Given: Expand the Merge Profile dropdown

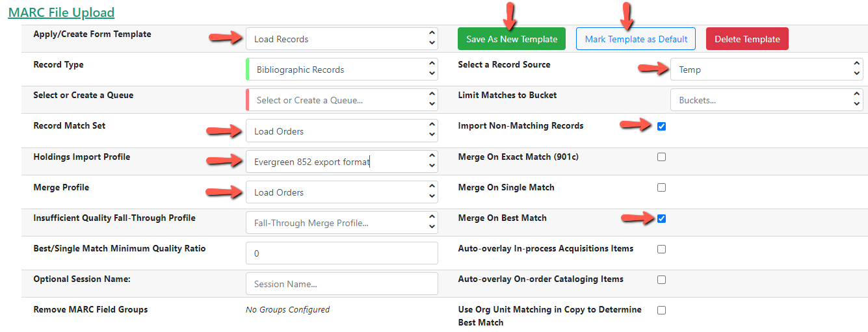Looking at the screenshot, I should (x=341, y=192).
